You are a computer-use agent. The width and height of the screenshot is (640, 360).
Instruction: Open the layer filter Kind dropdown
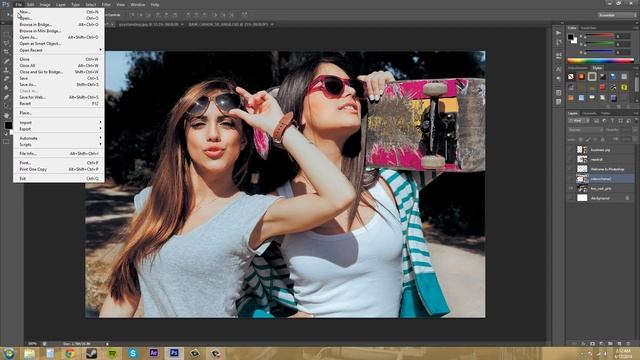point(578,121)
